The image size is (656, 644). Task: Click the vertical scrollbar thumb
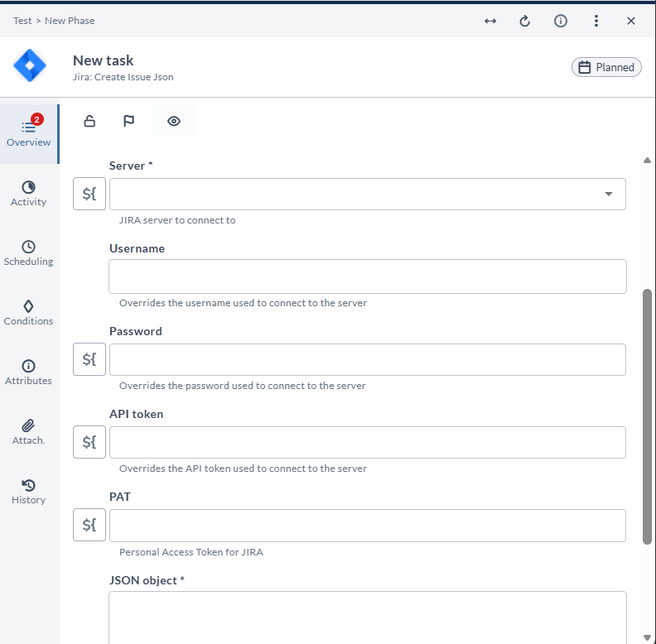647,416
